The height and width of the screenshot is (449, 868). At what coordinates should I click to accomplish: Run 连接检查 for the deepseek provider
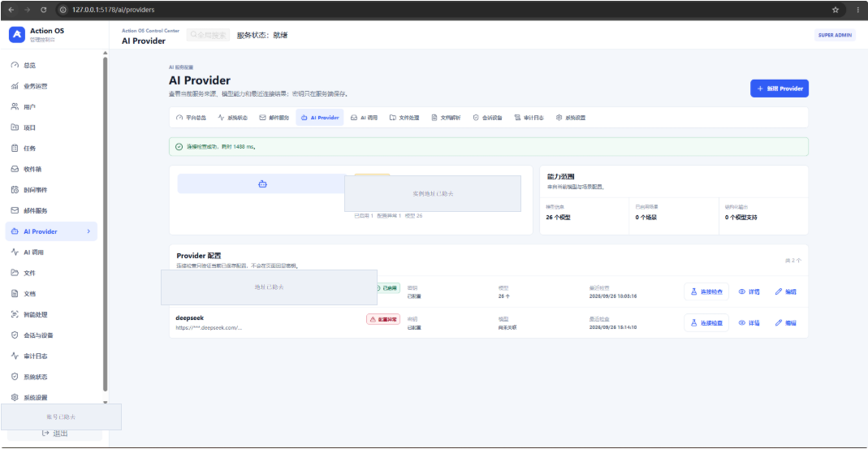tap(706, 323)
